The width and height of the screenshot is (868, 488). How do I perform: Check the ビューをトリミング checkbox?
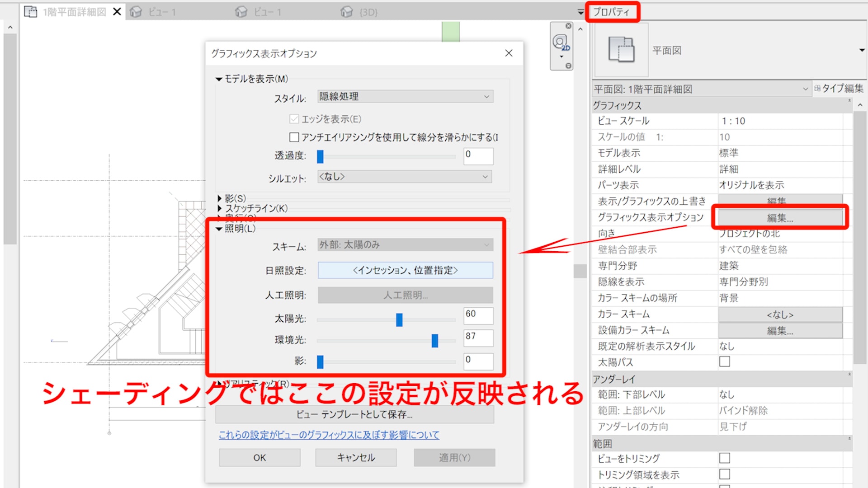pos(724,458)
